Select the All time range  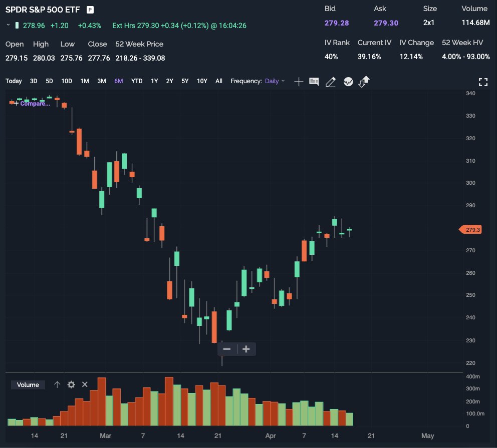point(219,81)
